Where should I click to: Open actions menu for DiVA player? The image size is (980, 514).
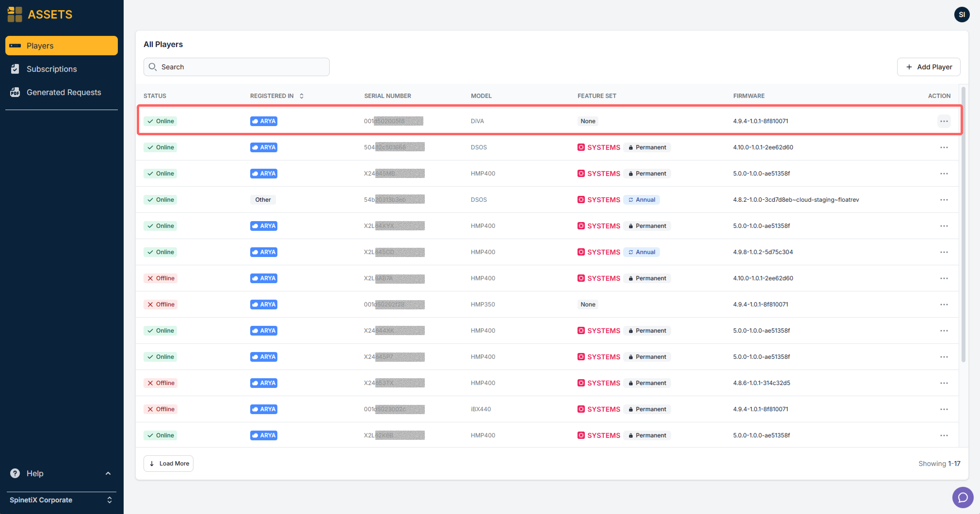944,121
